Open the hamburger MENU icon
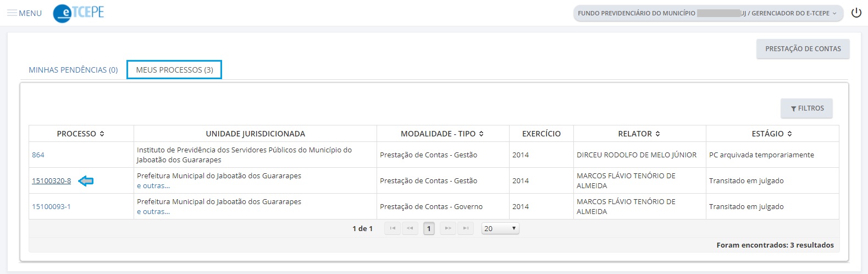This screenshot has width=868, height=274. click(x=12, y=13)
